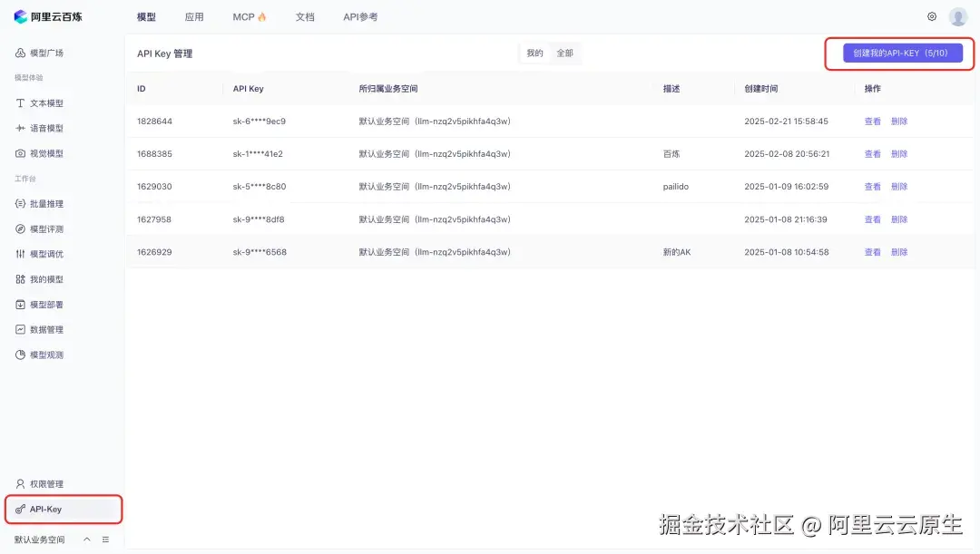Click the 模型部署 sidebar icon
The height and width of the screenshot is (554, 980).
coord(20,305)
